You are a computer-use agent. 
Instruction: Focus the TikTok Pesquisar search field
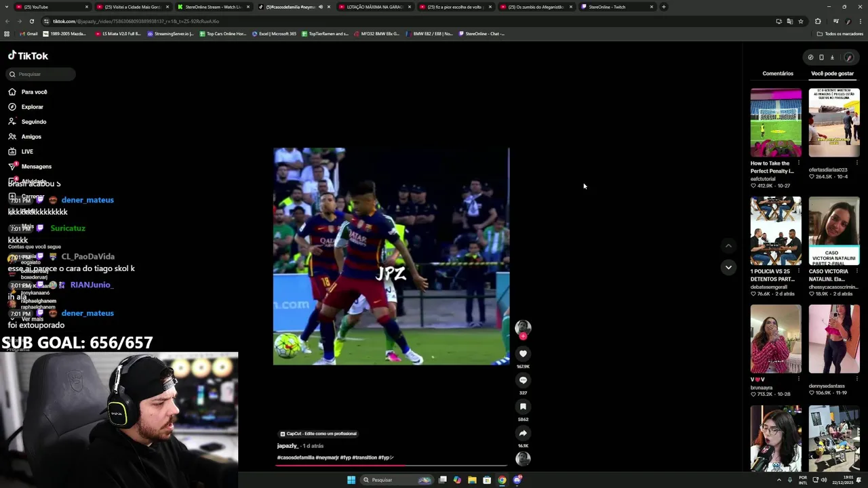[41, 74]
